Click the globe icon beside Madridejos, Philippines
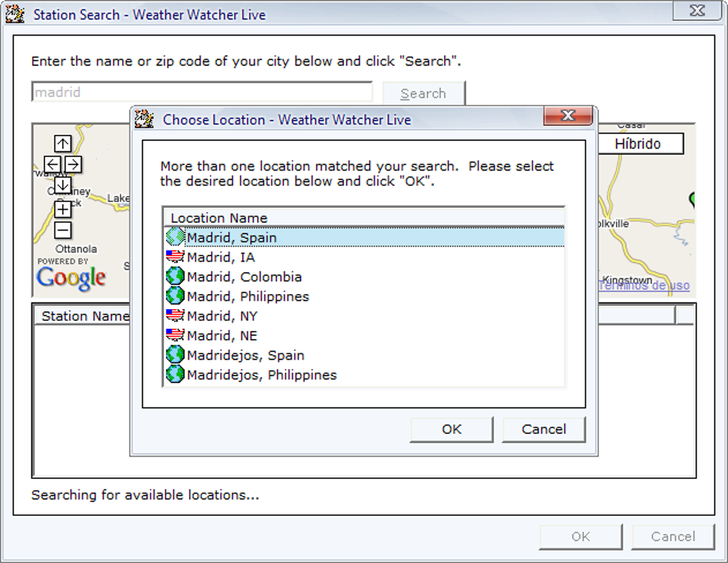728x563 pixels. coord(175,374)
